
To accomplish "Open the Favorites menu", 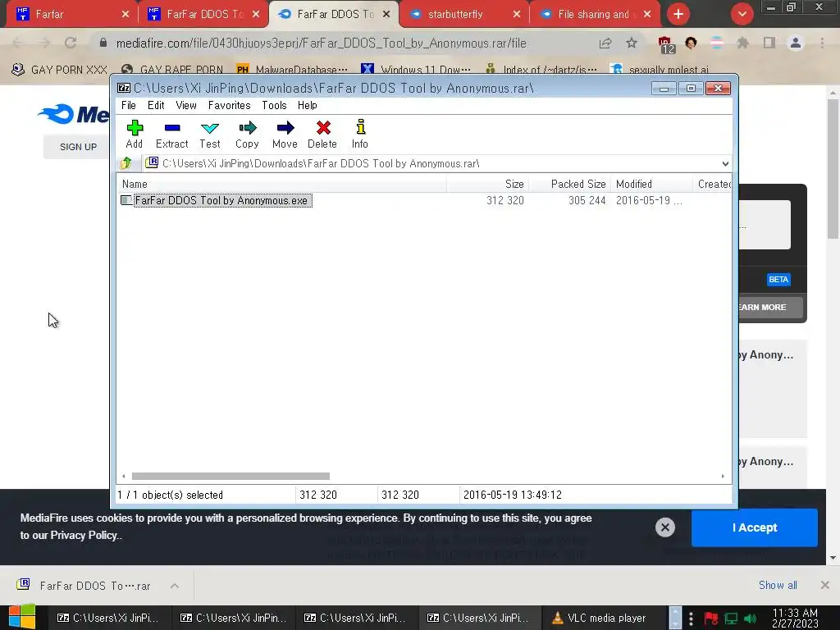I will pos(230,106).
